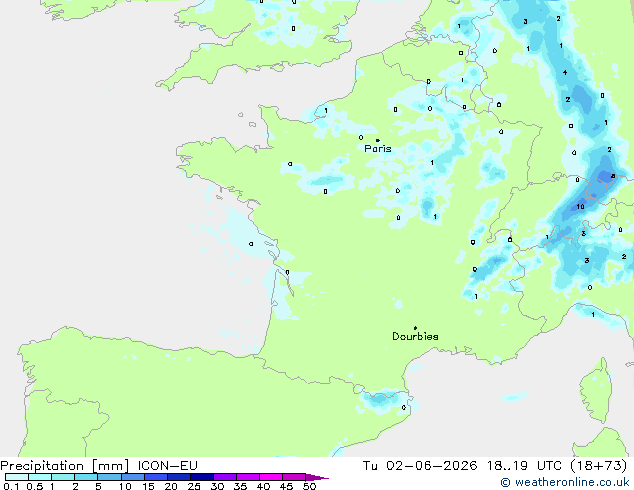Image resolution: width=634 pixels, height=490 pixels.
Task: Click the ICON-EU model name
Action: (167, 466)
